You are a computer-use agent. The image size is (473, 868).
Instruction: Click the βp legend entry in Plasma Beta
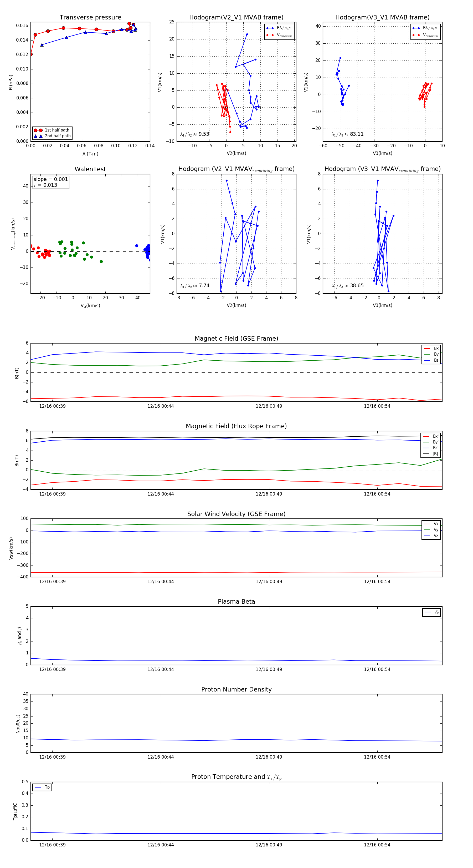coord(432,612)
